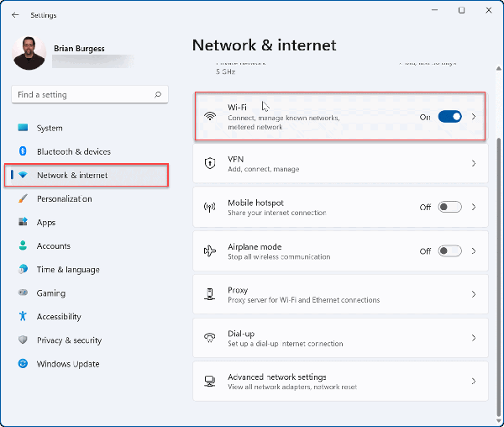
Task: Enable the Mobile hotspot toggle
Action: pyautogui.click(x=450, y=207)
